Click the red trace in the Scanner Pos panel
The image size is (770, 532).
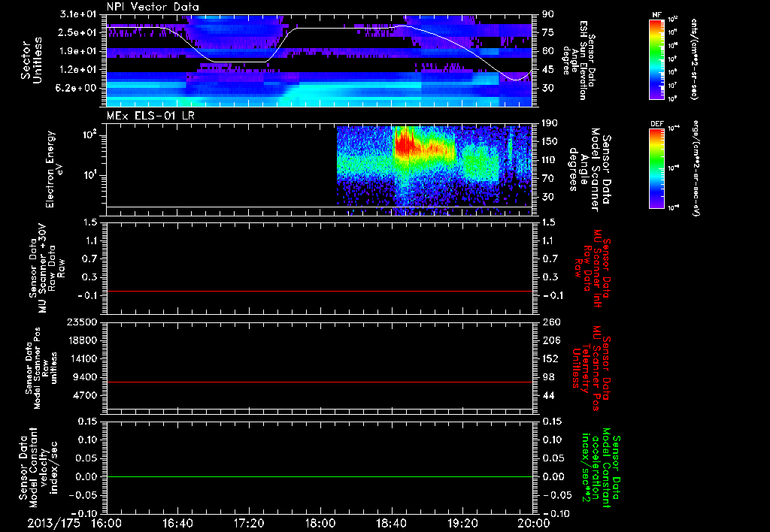click(320, 382)
